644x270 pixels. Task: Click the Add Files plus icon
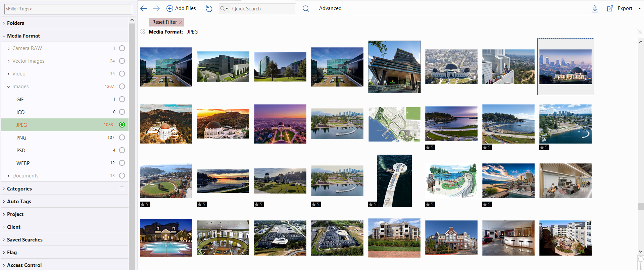(170, 8)
